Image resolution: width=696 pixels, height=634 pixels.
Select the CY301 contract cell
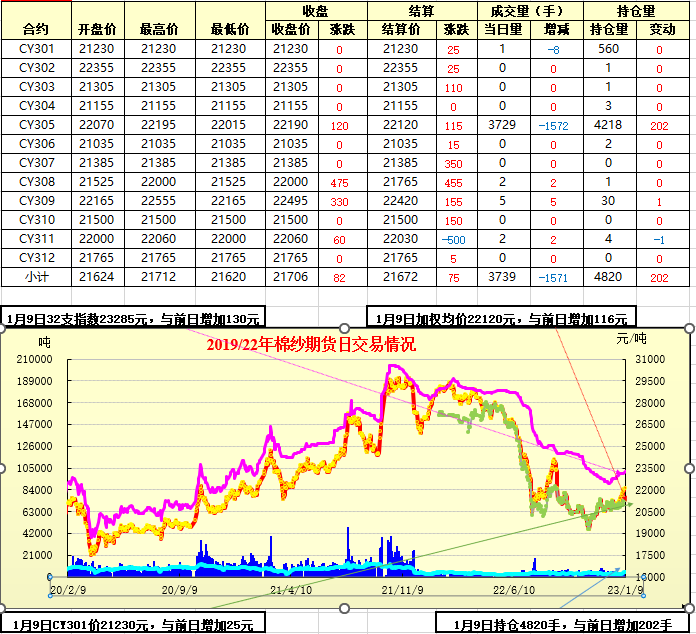(x=36, y=49)
